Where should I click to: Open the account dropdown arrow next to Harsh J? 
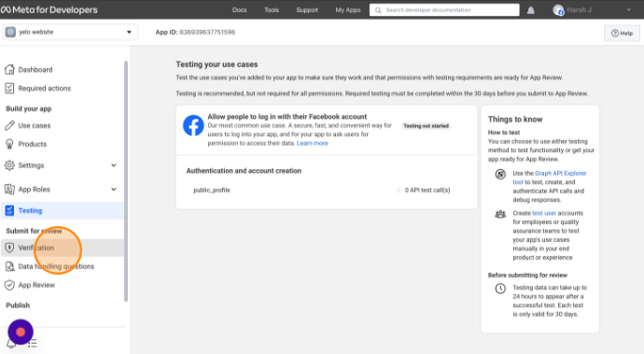coord(628,10)
